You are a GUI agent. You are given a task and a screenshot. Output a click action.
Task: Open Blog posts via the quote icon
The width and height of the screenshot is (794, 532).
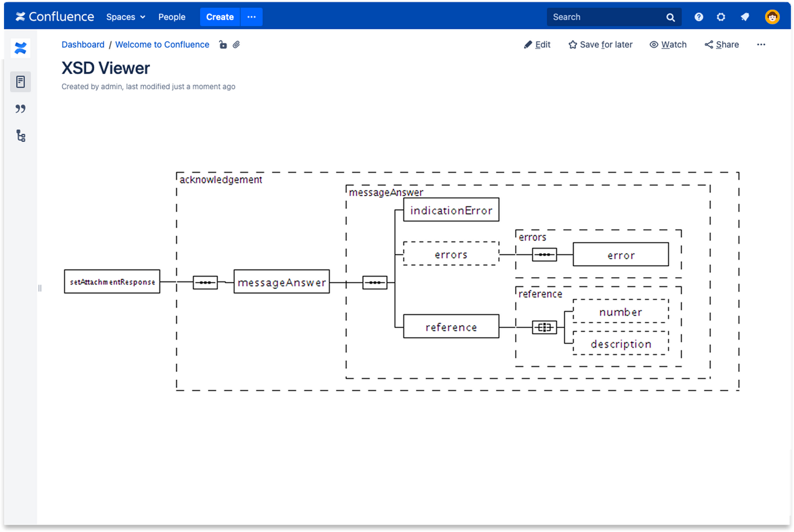pos(20,109)
